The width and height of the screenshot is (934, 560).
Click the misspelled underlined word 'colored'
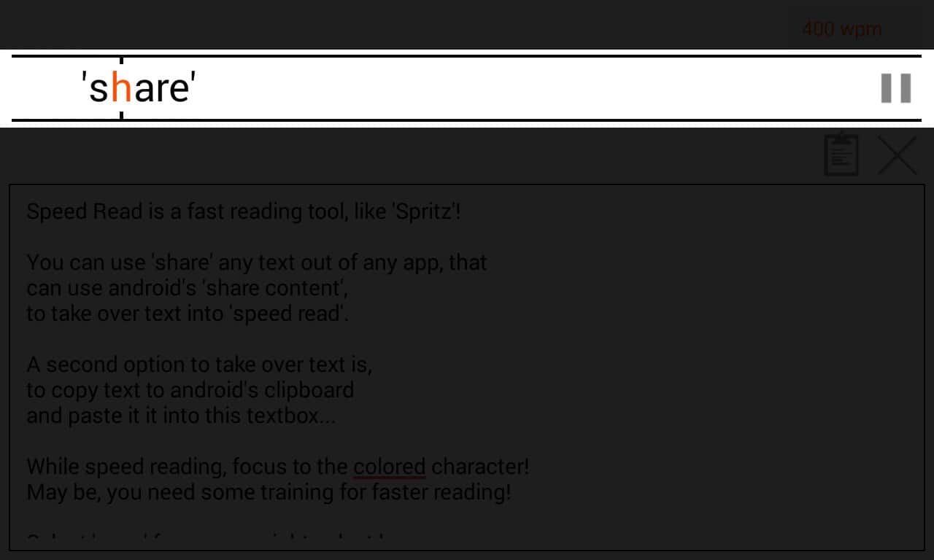point(389,466)
